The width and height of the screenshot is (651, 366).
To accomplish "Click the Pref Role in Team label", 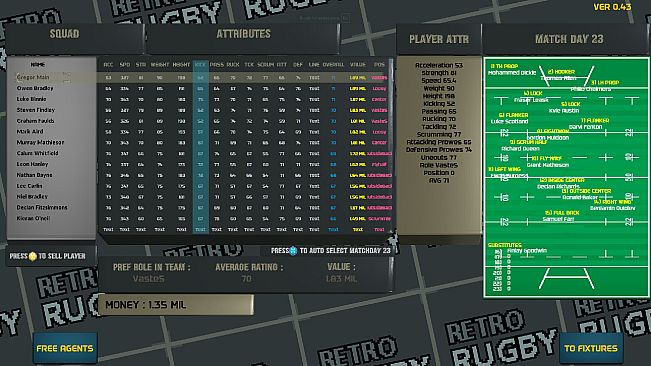I will coord(152,267).
